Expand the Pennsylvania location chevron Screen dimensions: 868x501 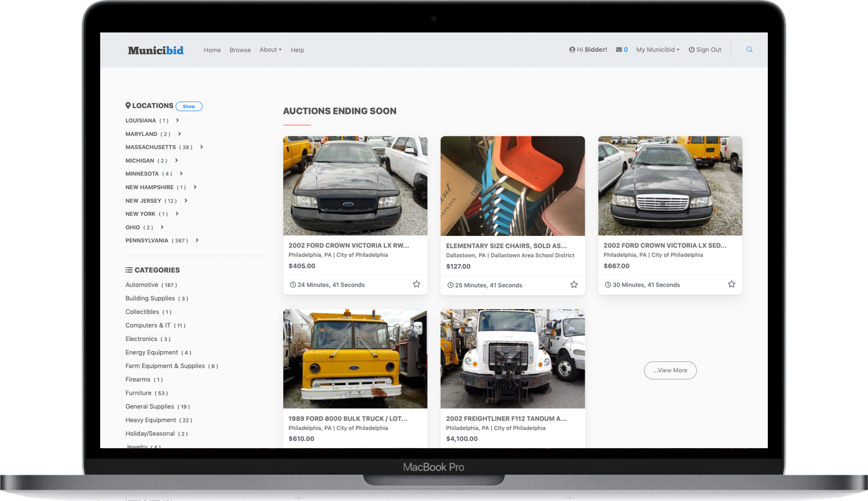click(x=197, y=240)
